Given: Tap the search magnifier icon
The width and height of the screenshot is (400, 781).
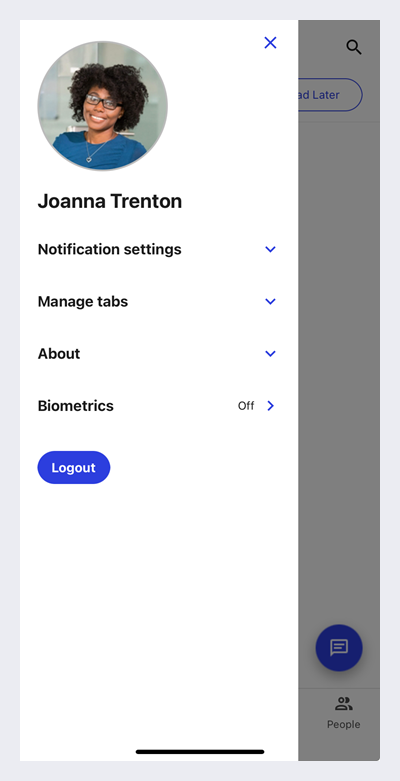Looking at the screenshot, I should [x=354, y=47].
